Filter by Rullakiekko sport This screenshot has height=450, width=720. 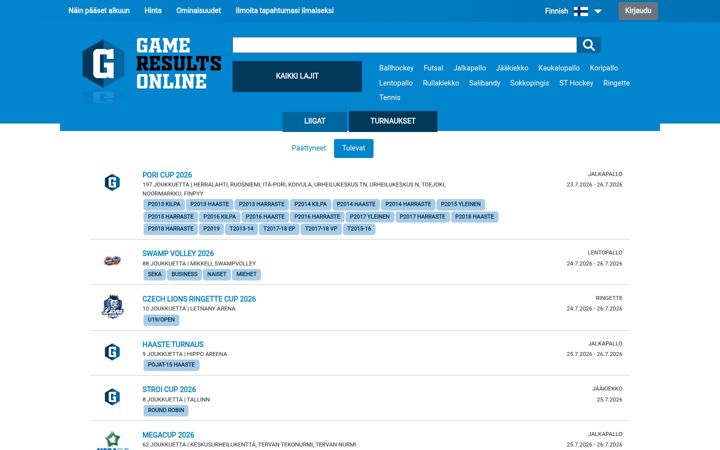441,83
